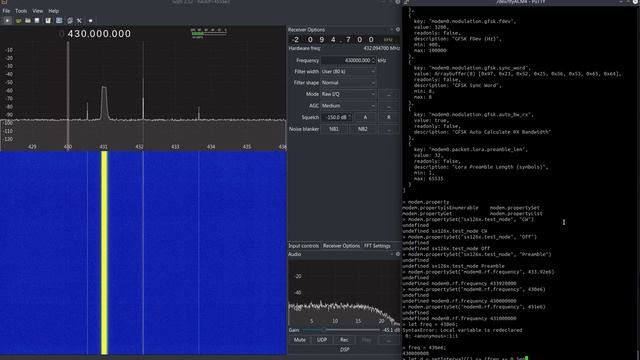Click the last toolbar icon in Gqrx

coord(90,20)
